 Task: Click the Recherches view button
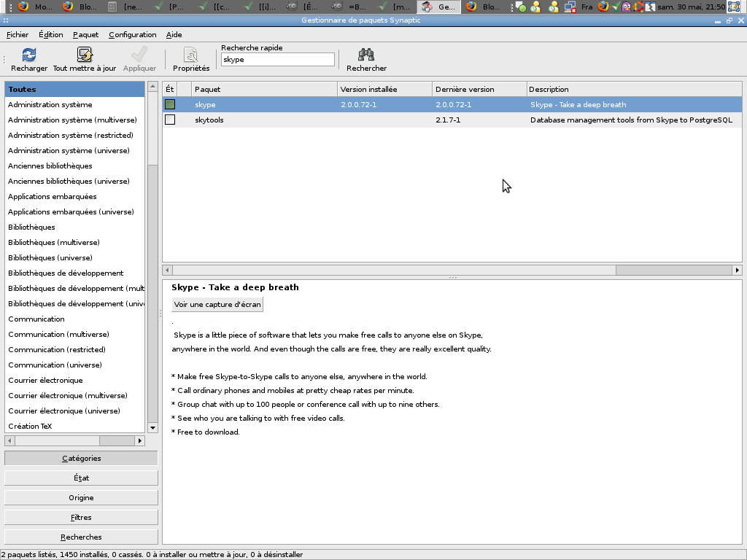click(81, 537)
